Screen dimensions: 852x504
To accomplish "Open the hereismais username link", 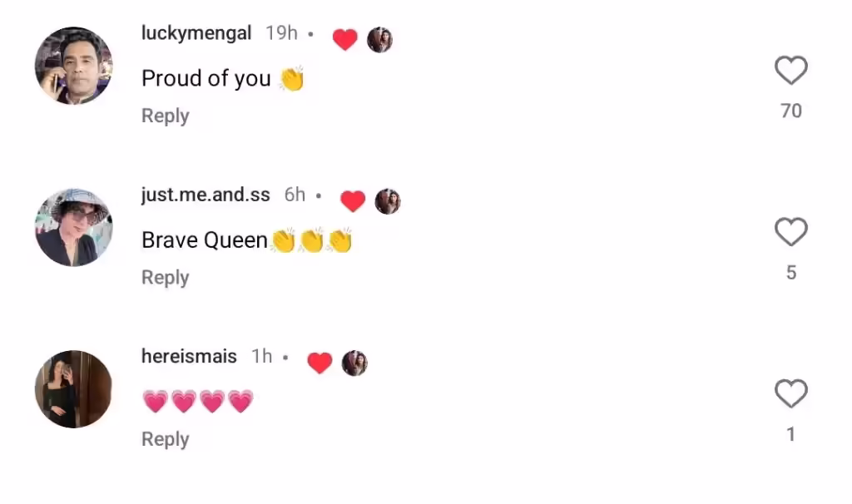I will click(189, 356).
